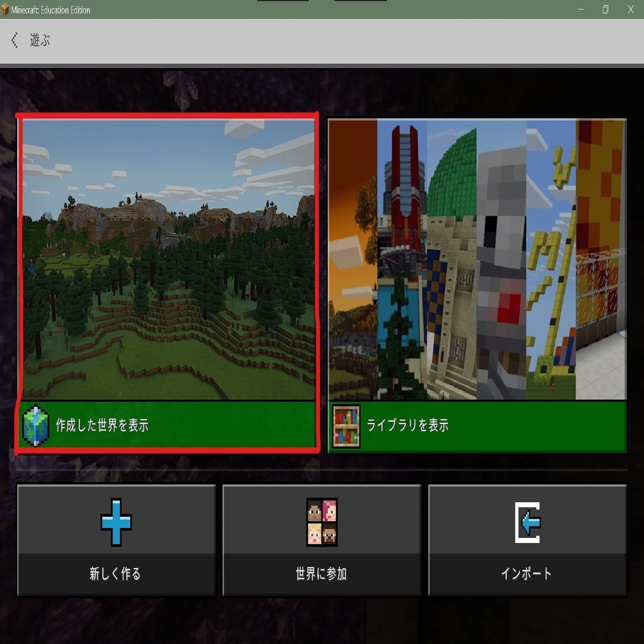Viewport: 644px width, 644px height.
Task: Click the import arrow icon
Action: tap(528, 522)
